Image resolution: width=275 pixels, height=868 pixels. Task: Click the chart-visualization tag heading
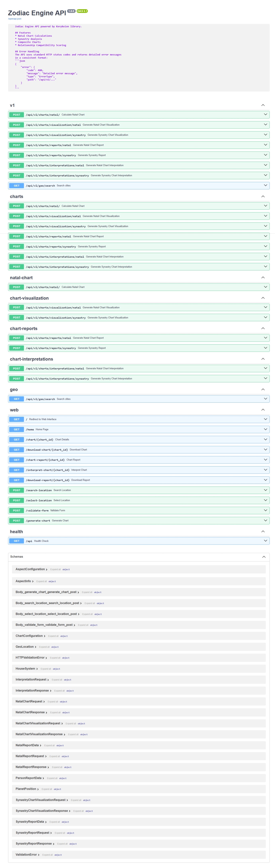click(29, 298)
